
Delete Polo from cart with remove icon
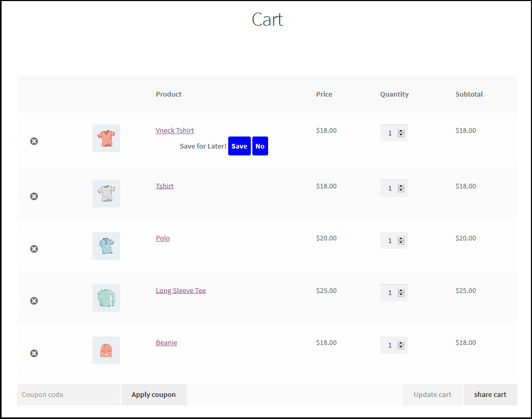tap(34, 249)
